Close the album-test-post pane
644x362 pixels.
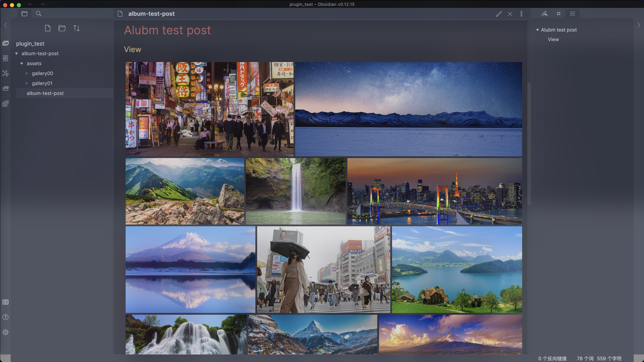tap(510, 14)
